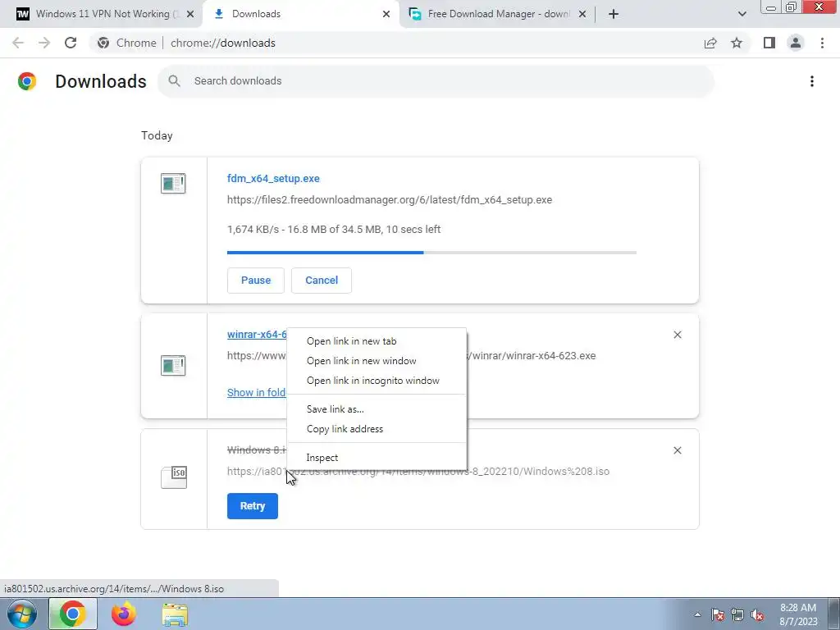
Task: Retry the Windows 8.iso download
Action: pyautogui.click(x=253, y=506)
